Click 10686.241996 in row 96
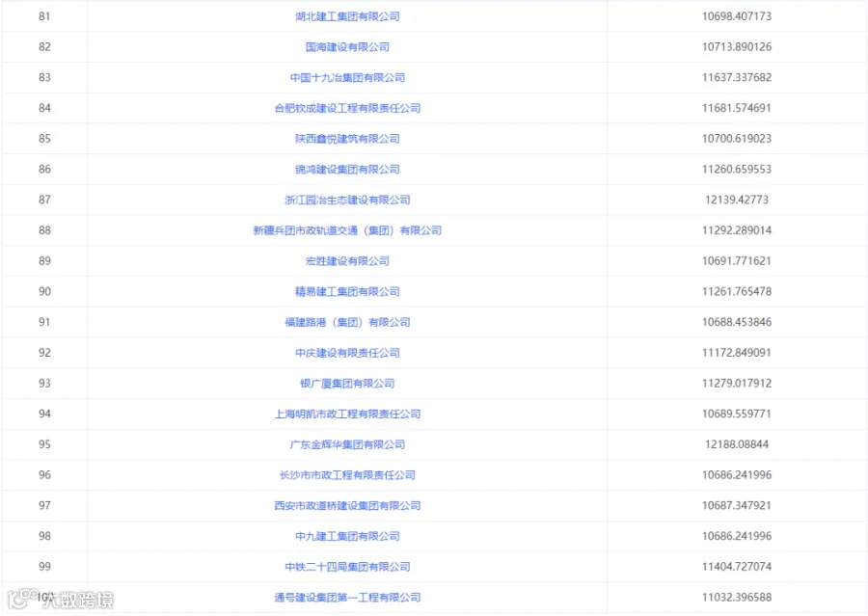Image resolution: width=868 pixels, height=616 pixels. pyautogui.click(x=736, y=475)
